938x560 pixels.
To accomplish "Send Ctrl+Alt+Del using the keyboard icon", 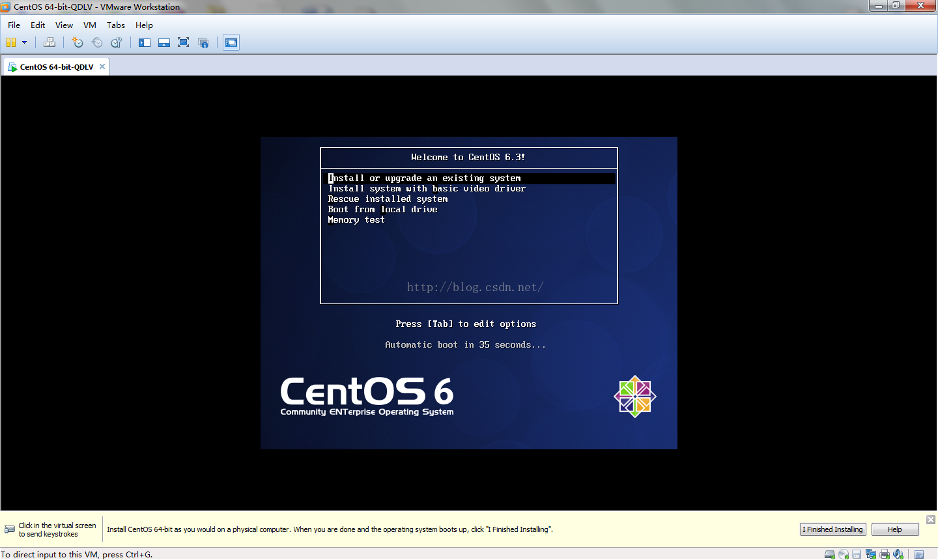I will click(50, 42).
